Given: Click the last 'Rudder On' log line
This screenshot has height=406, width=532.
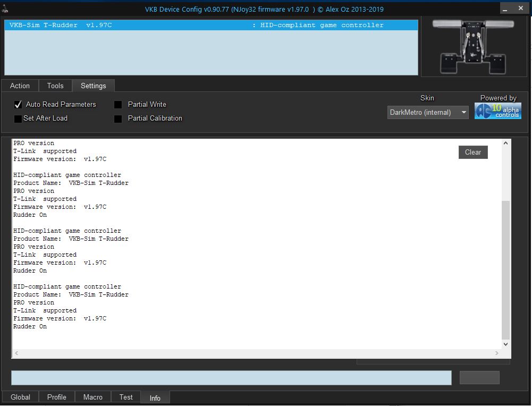Looking at the screenshot, I should click(30, 327).
